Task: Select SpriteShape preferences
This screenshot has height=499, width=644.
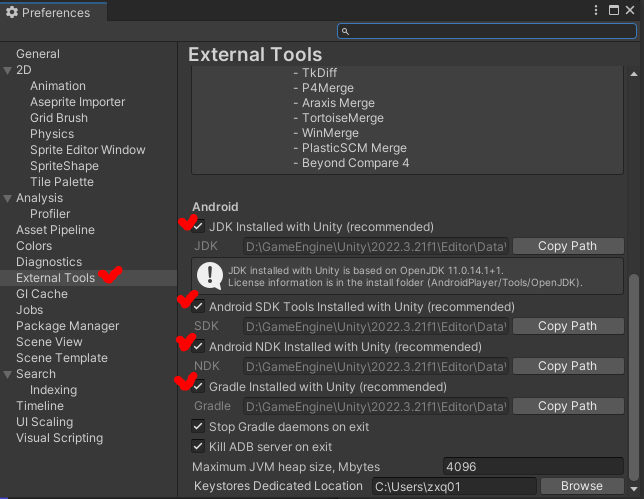Action: click(64, 166)
